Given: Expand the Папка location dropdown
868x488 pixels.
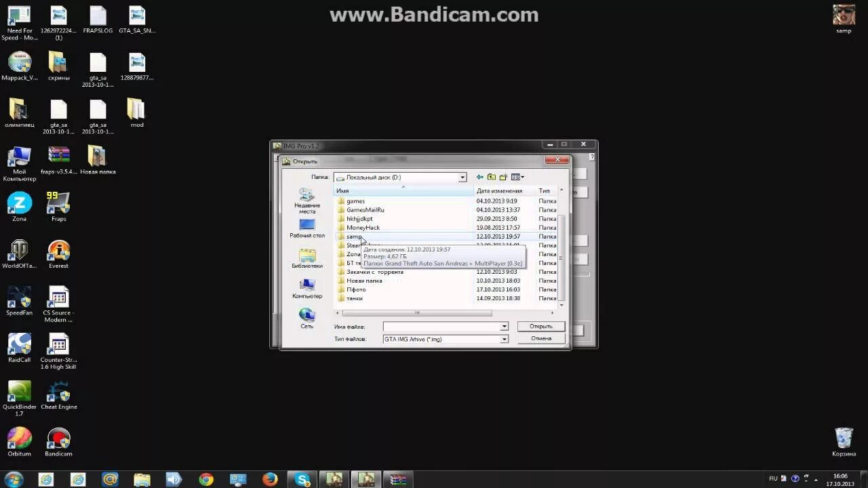Looking at the screenshot, I should click(x=462, y=178).
